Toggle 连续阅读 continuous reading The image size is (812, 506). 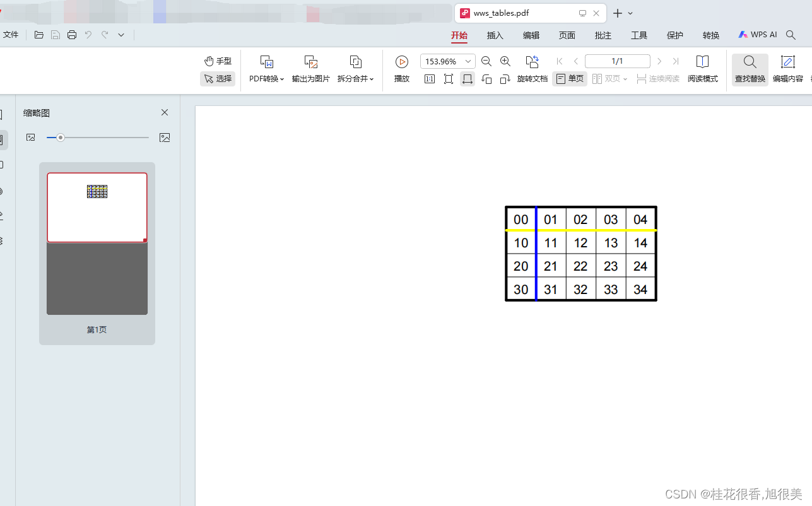(x=658, y=79)
